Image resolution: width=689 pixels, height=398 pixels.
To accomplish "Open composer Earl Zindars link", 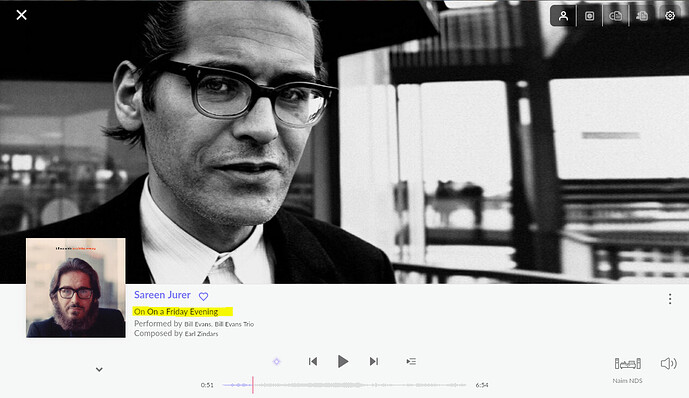I will [201, 334].
